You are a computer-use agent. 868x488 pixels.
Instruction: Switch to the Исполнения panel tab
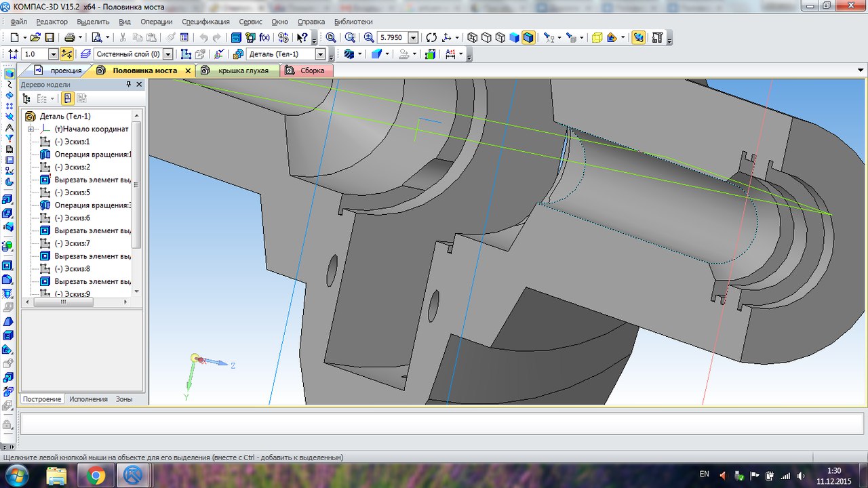pos(88,399)
